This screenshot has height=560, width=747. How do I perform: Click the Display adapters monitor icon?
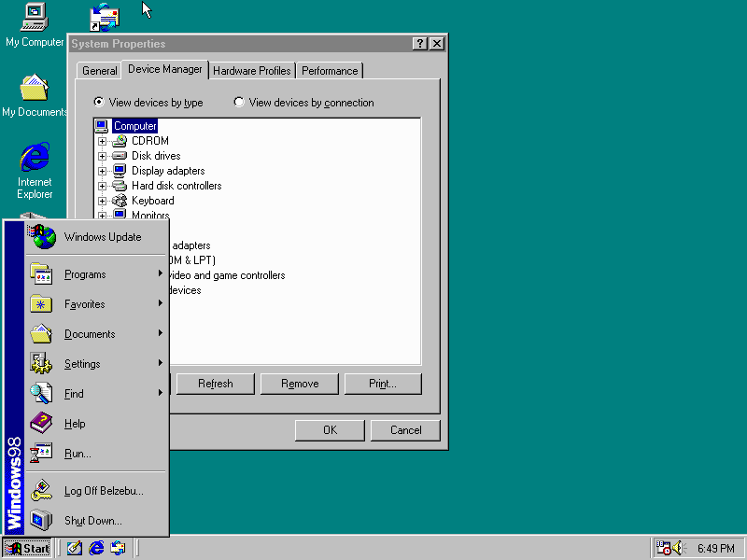coord(120,171)
